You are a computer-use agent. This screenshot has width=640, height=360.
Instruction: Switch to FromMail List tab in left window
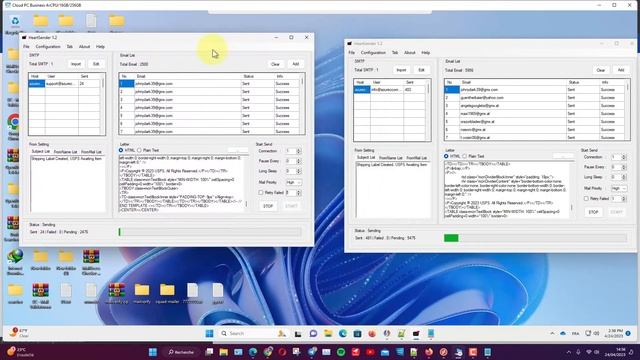(91, 151)
